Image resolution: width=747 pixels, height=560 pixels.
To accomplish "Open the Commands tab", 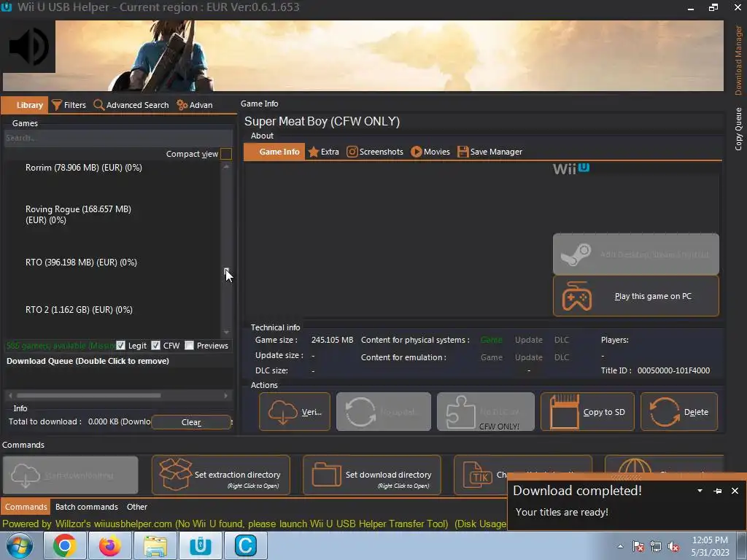I will tap(26, 507).
